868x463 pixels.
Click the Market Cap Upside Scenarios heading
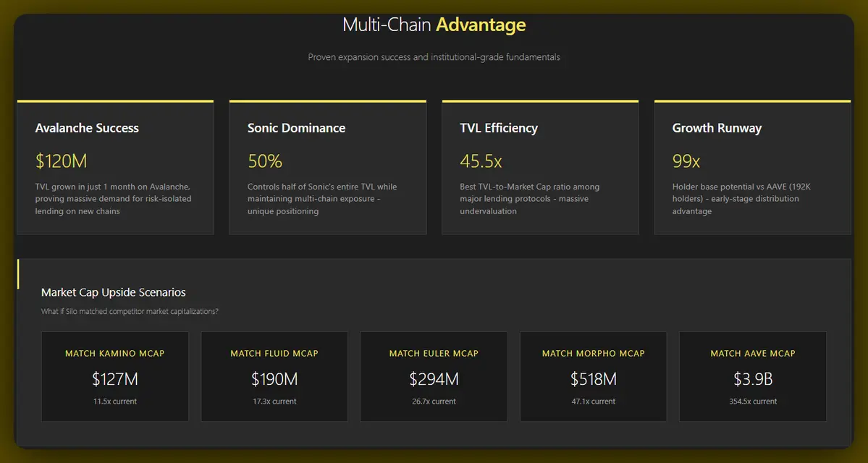114,292
